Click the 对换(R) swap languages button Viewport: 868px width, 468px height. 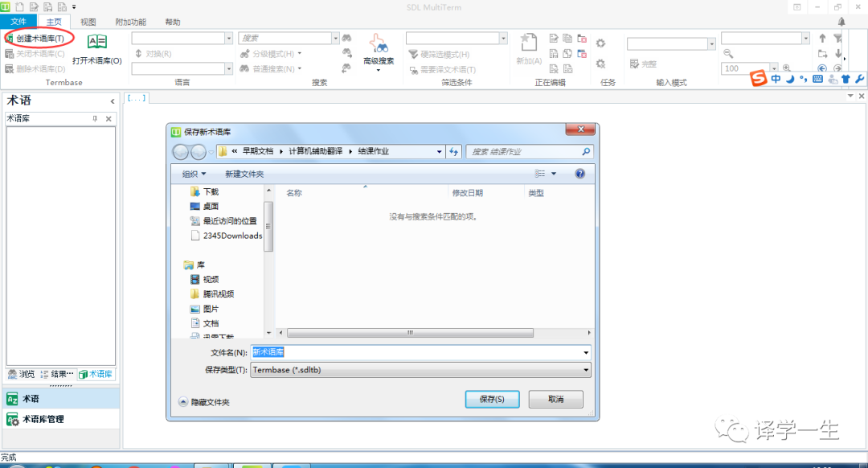click(x=154, y=54)
